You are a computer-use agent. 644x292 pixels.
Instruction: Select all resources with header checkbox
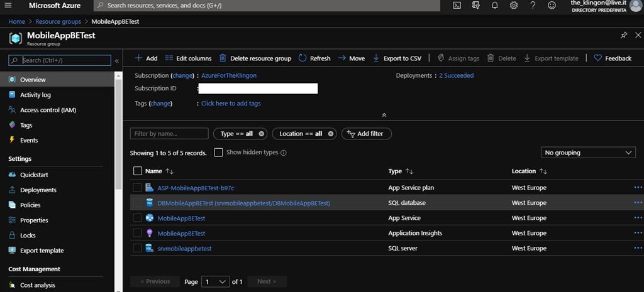[138, 171]
